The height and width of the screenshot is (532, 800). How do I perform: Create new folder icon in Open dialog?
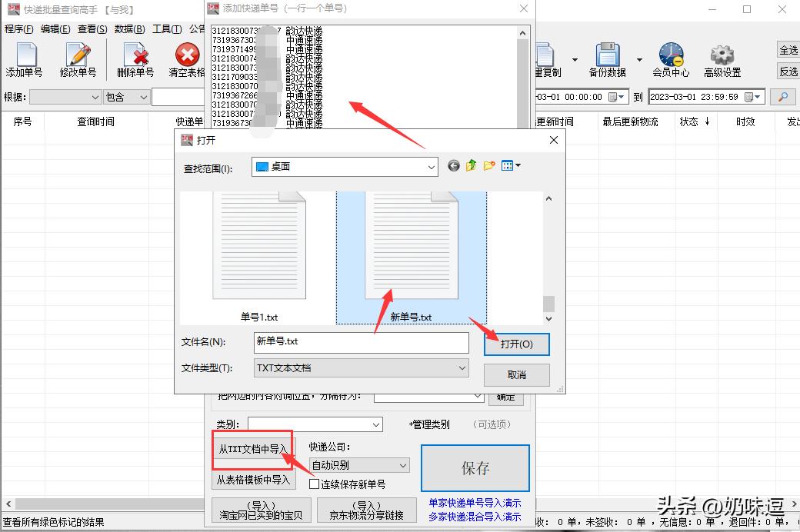(x=488, y=166)
